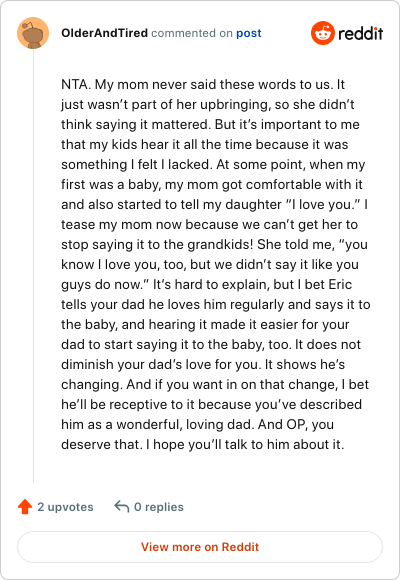Click the orange upvote arrow icon
Viewport: 400px width, 580px height.
coord(25,507)
